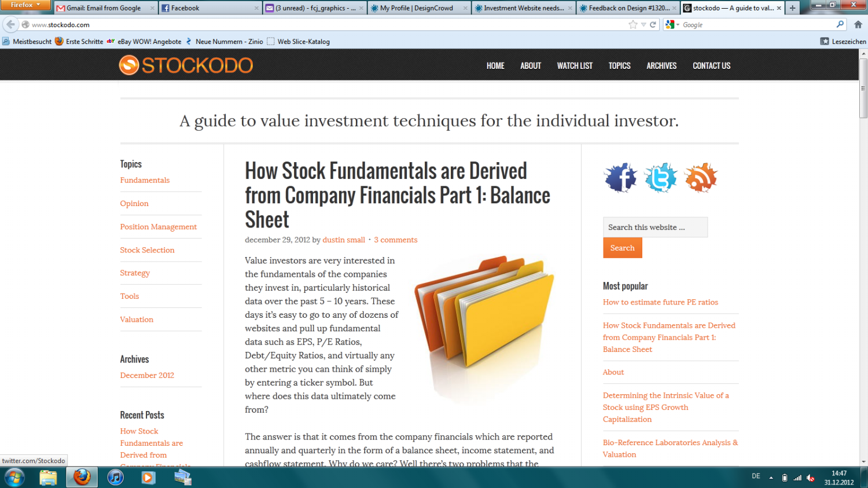The image size is (868, 488).
Task: Open the Position Management topic link
Action: [x=159, y=226]
